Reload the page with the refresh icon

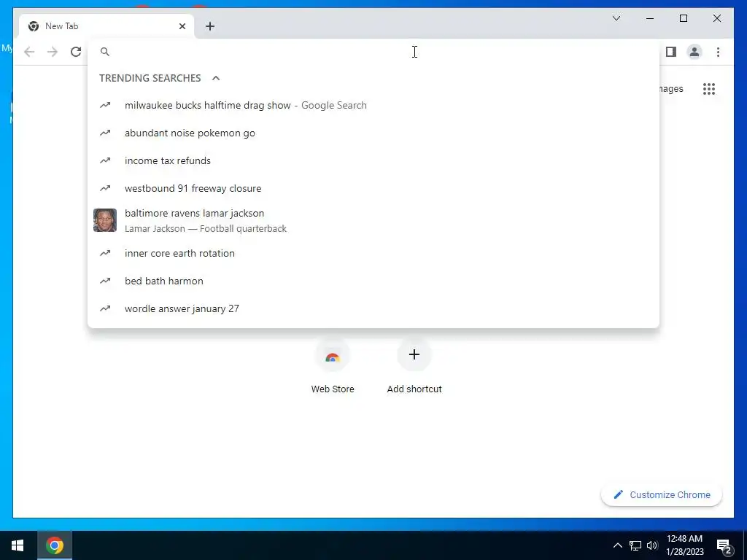[x=76, y=52]
